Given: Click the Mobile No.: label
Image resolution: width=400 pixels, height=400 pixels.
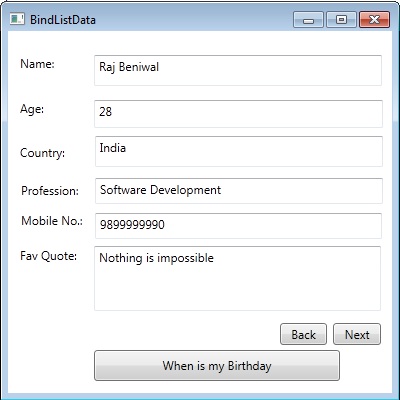Looking at the screenshot, I should 52,221.
